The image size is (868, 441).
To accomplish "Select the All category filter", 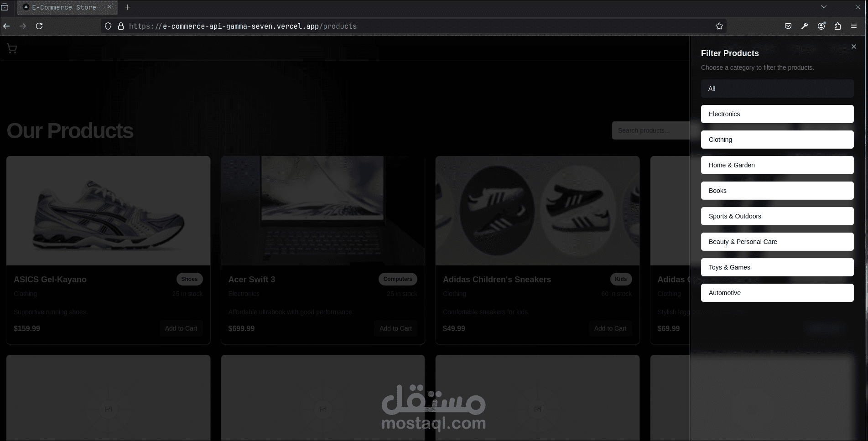I will [x=777, y=88].
